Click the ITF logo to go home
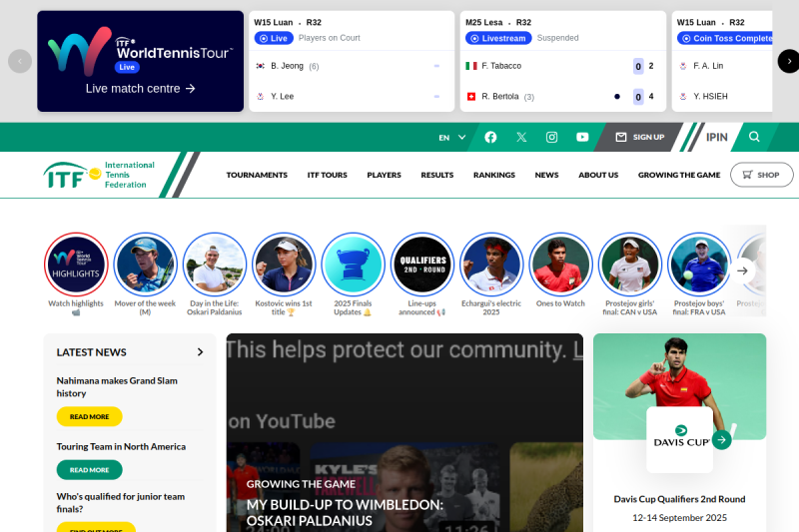This screenshot has width=799, height=532. pos(98,175)
